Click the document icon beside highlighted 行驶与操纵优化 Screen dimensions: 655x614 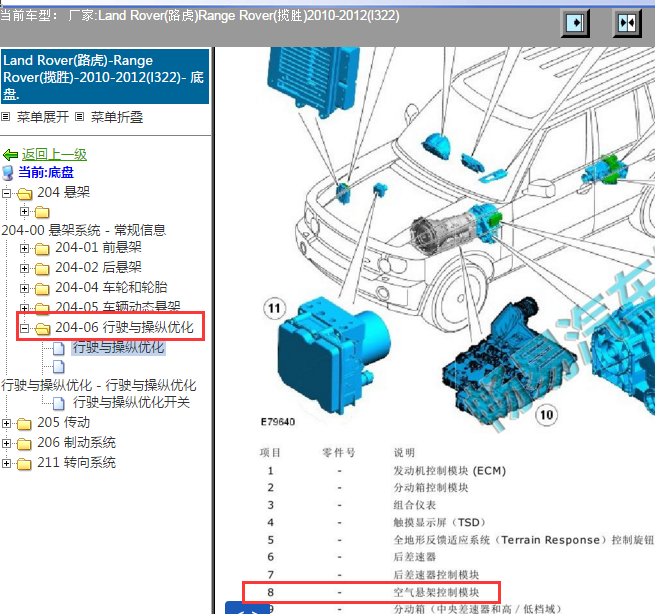[x=59, y=348]
